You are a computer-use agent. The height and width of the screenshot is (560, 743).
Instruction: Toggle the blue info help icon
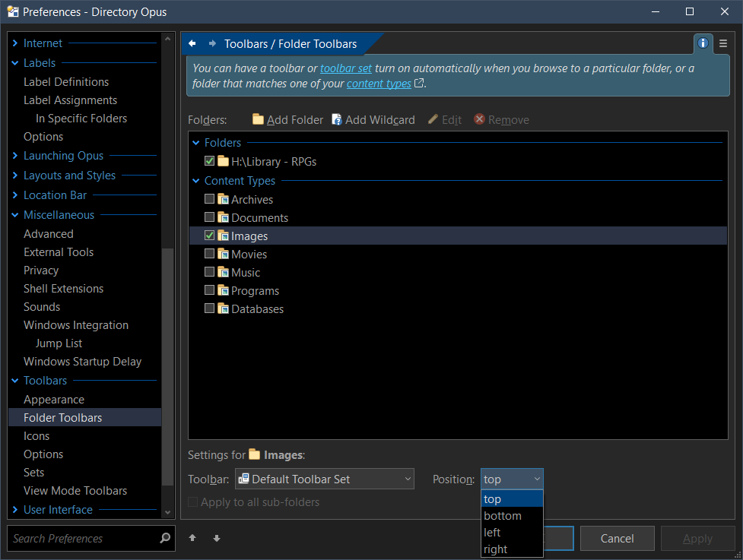click(703, 43)
